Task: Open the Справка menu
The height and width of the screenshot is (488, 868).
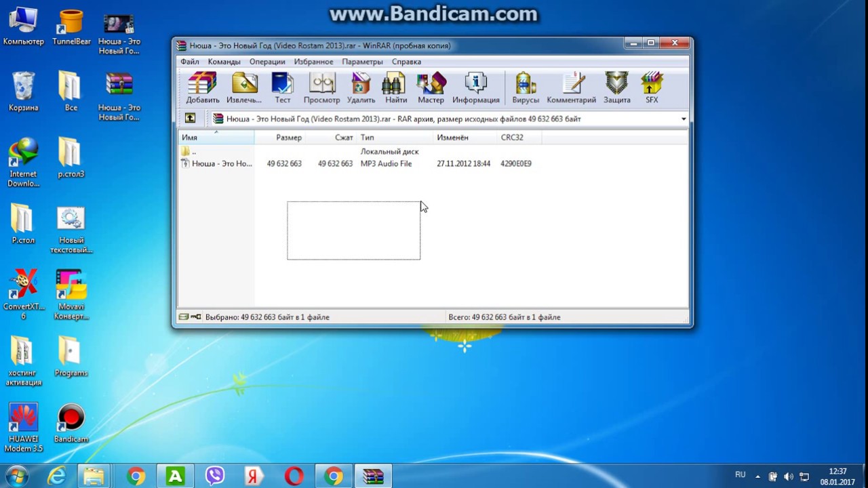Action: tap(406, 62)
